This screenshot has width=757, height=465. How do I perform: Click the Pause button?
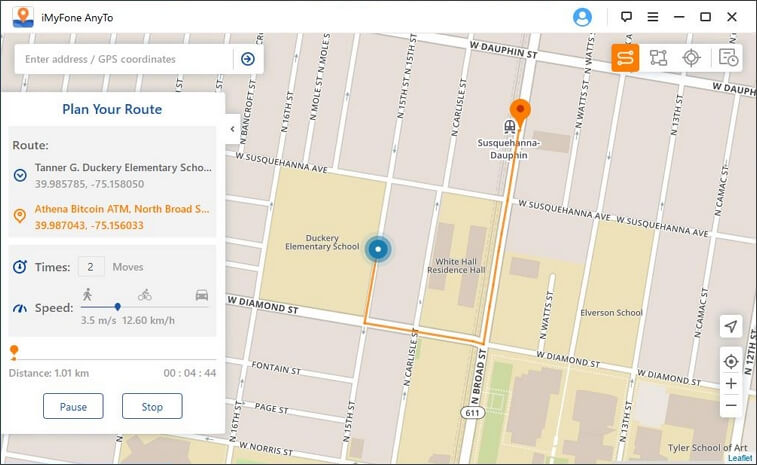pyautogui.click(x=73, y=407)
